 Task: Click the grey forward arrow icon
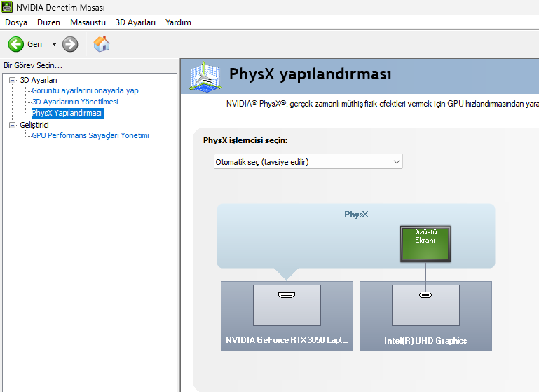pyautogui.click(x=70, y=44)
